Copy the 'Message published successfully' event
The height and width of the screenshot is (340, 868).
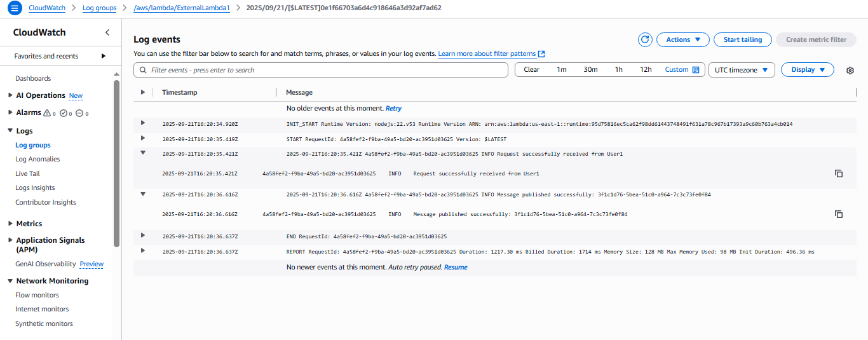click(839, 214)
